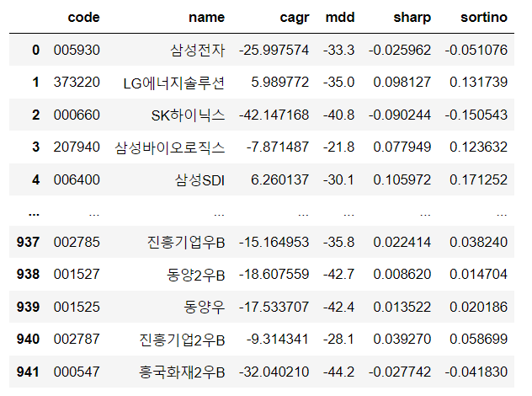Select row index 937

(28, 242)
